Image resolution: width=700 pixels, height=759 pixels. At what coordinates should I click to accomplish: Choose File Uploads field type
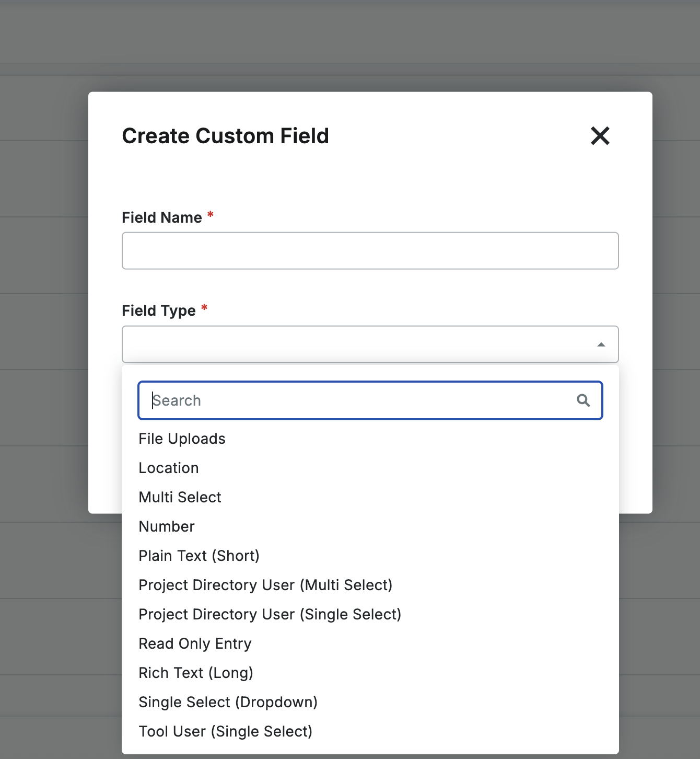[x=182, y=439]
